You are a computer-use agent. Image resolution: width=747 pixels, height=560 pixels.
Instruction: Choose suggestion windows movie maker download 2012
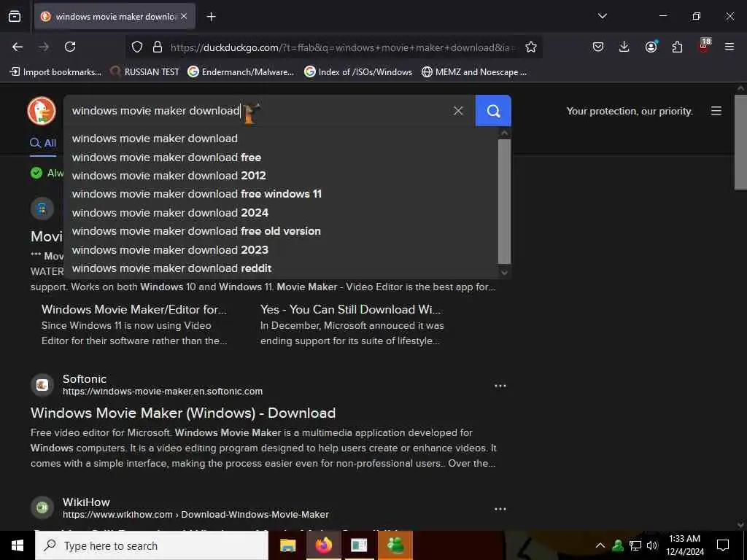click(281, 176)
